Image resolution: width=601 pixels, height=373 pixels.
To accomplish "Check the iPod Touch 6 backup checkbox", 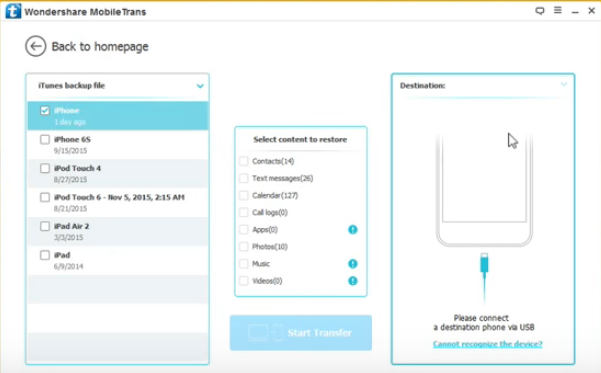I will [x=45, y=197].
